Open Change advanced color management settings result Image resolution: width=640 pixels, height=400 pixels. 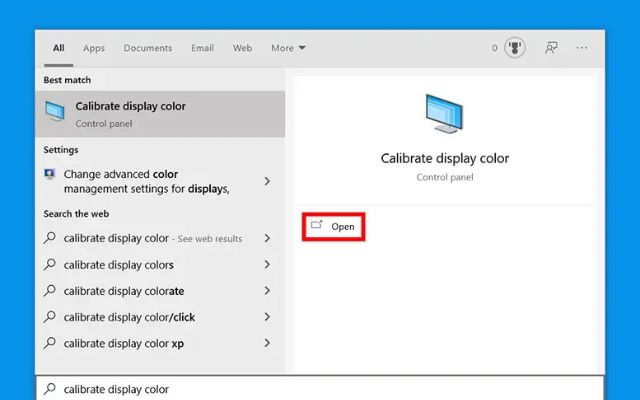160,181
